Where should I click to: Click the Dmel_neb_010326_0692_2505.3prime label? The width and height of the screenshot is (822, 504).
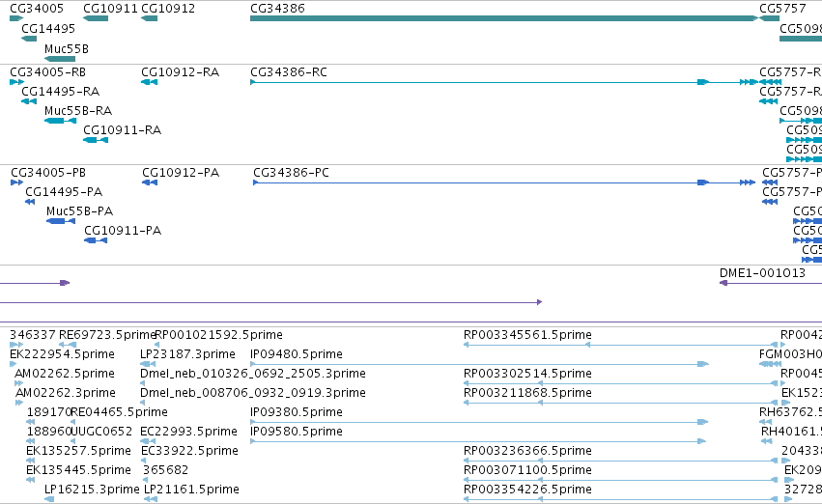(x=253, y=373)
